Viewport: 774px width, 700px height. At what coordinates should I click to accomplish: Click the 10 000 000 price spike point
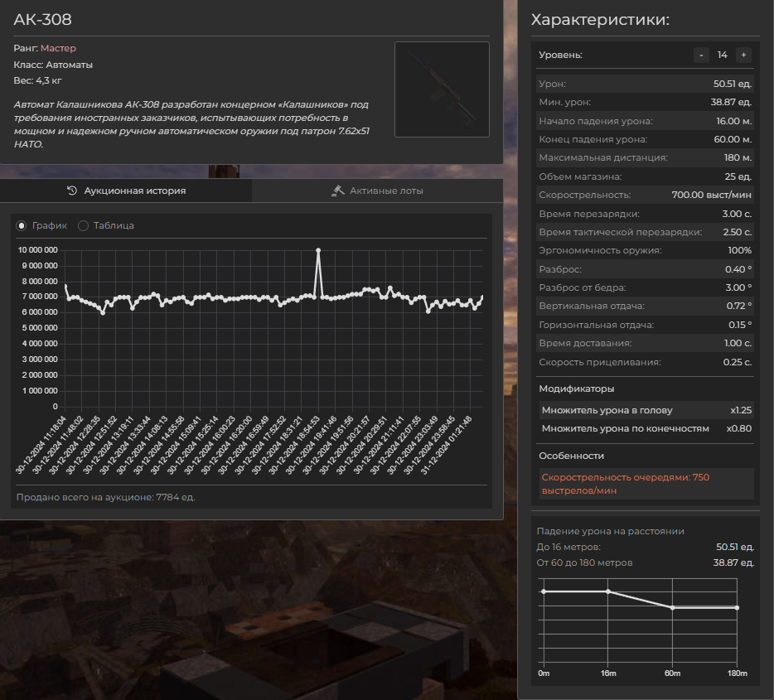click(x=318, y=251)
